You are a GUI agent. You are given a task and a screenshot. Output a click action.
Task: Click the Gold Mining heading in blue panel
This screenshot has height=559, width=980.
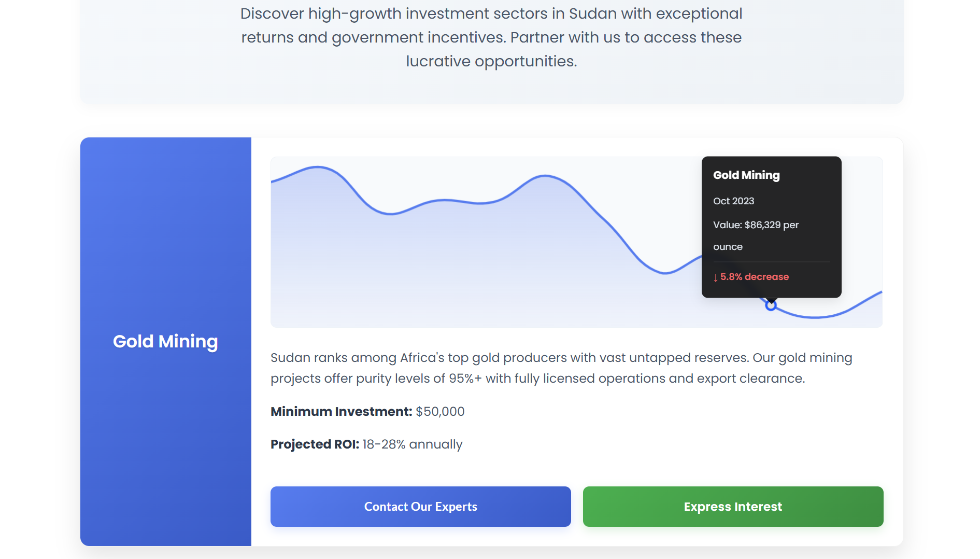click(165, 341)
